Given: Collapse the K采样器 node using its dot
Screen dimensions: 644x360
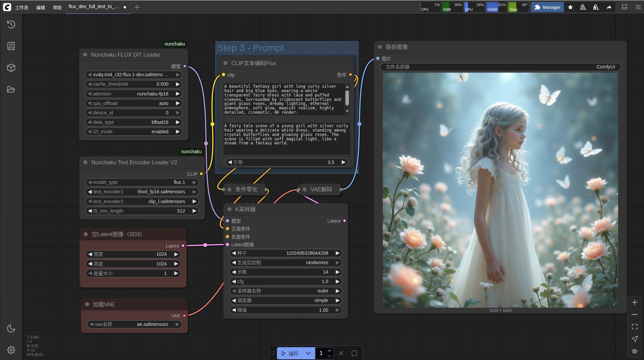Looking at the screenshot, I should click(x=230, y=209).
